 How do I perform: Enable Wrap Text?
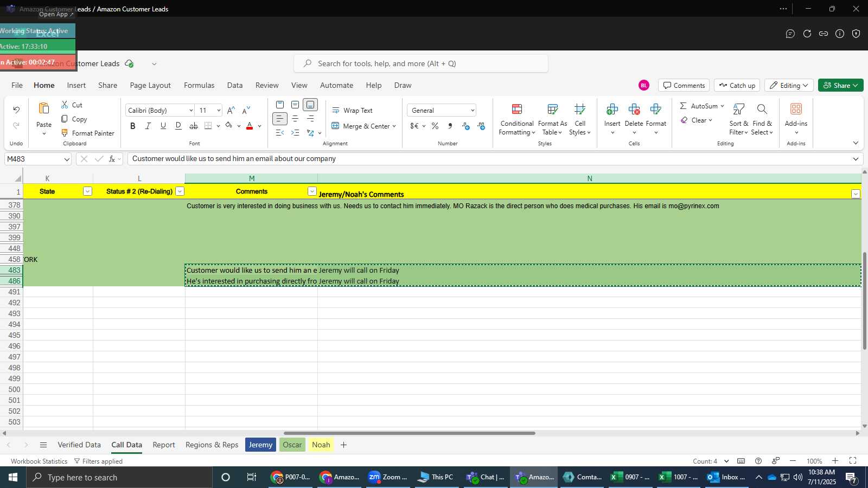[352, 110]
